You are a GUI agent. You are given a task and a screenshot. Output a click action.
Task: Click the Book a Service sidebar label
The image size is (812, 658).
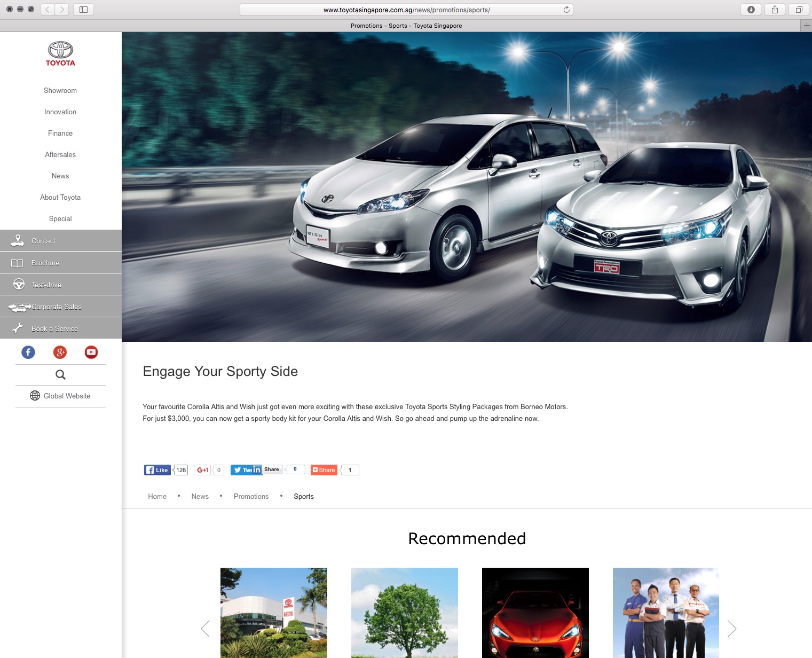pos(54,328)
